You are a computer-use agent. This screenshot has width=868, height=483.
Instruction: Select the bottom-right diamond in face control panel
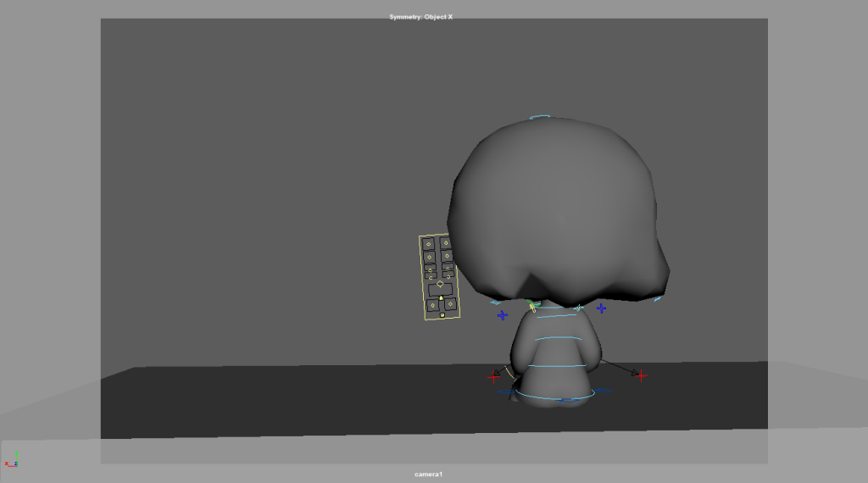(450, 303)
